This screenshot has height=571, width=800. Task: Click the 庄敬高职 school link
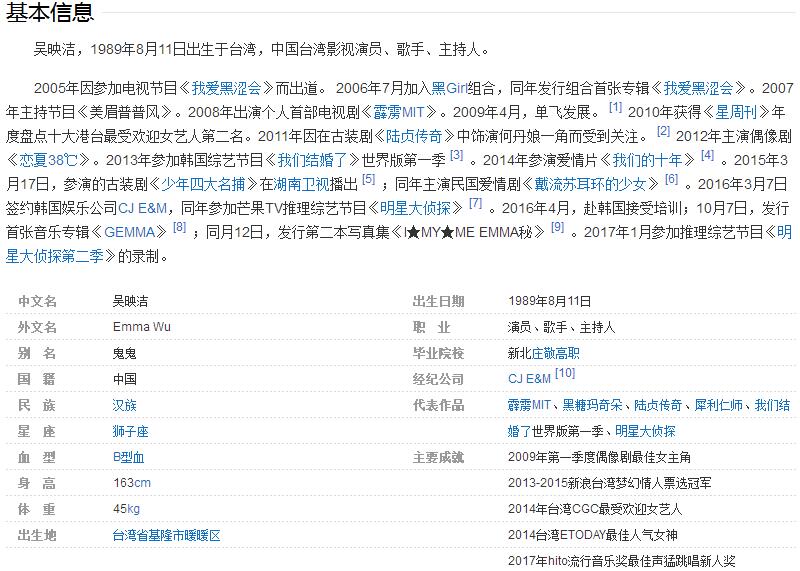point(557,353)
